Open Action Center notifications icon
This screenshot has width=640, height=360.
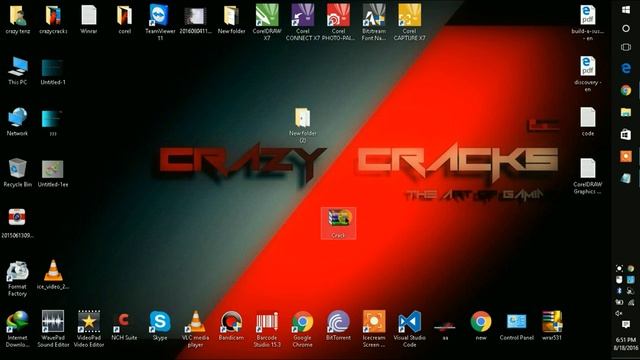tap(626, 324)
